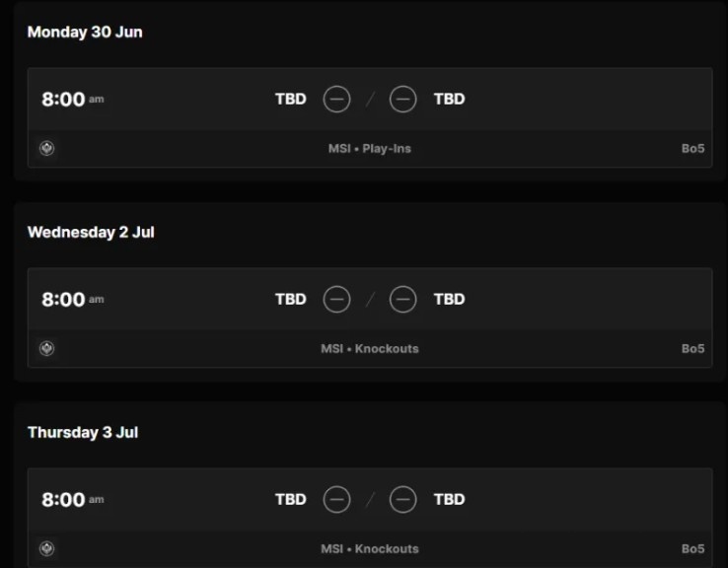Click the 8:00 am time on Thursday's match
The width and height of the screenshot is (728, 568).
click(72, 499)
